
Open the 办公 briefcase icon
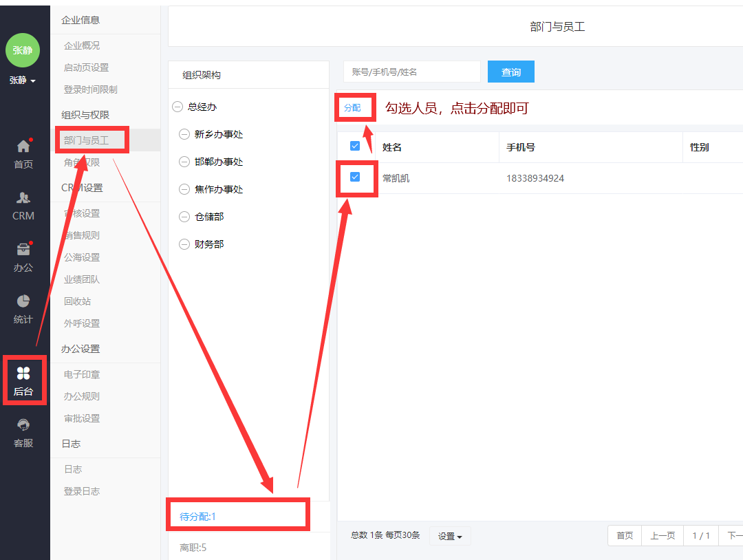23,249
